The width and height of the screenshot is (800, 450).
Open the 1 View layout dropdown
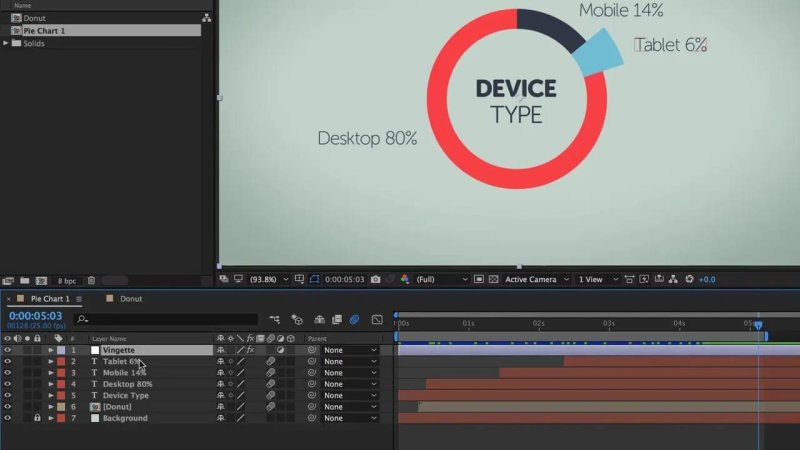pos(598,279)
